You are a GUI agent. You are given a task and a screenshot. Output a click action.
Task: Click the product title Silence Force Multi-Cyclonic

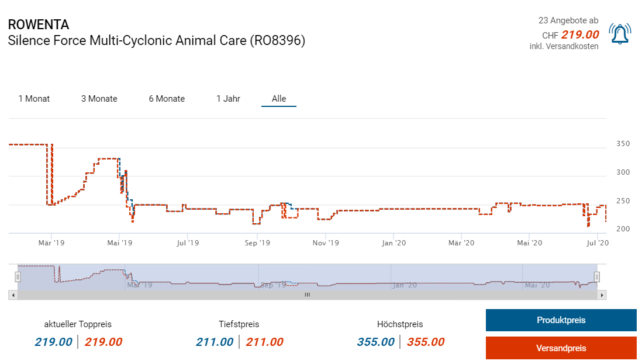(x=156, y=41)
